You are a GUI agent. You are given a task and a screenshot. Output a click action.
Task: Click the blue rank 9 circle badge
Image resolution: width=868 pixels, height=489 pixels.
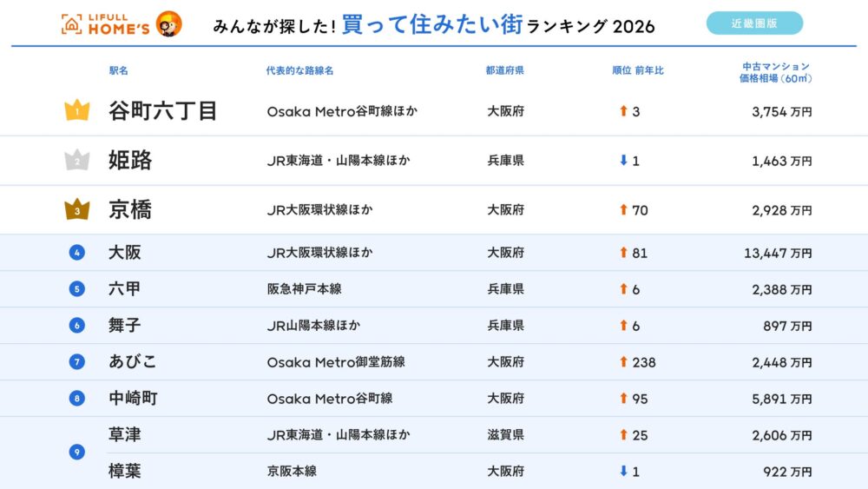(x=77, y=452)
